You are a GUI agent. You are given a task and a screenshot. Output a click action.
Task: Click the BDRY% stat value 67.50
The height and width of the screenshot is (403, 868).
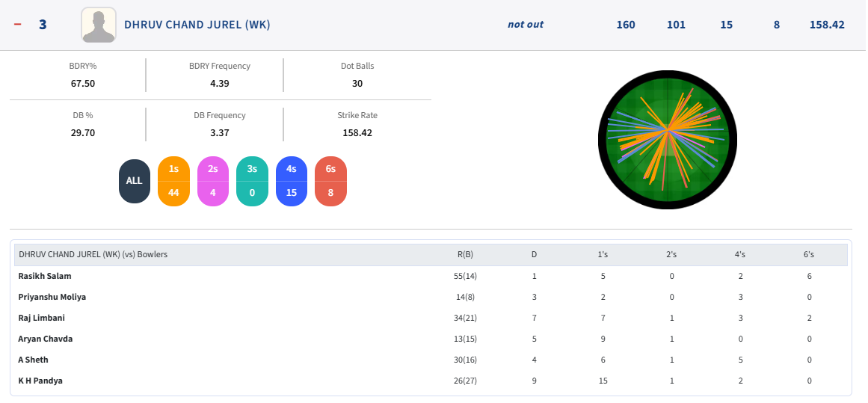[x=82, y=83]
